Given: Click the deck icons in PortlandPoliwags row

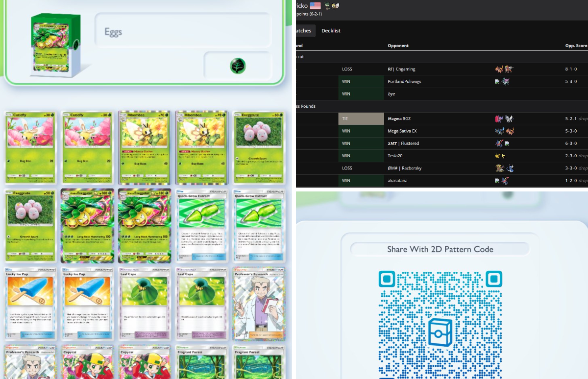Looking at the screenshot, I should click(502, 81).
